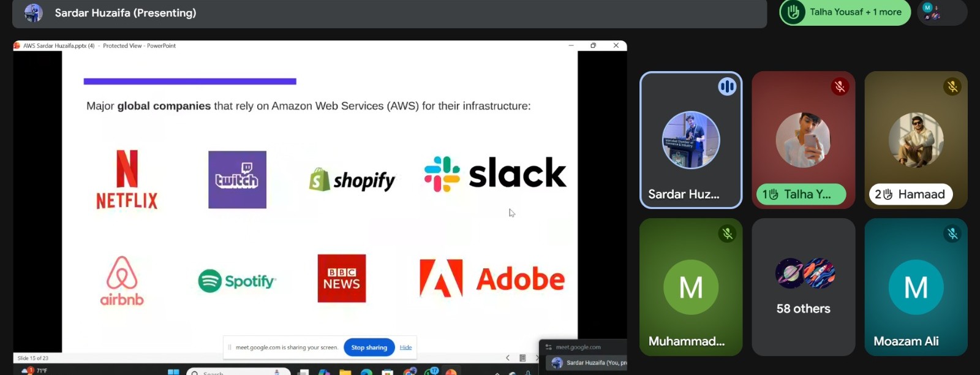
Task: Click Sardar Huzaifa's presenter avatar in the top bar
Action: pyautogui.click(x=34, y=12)
